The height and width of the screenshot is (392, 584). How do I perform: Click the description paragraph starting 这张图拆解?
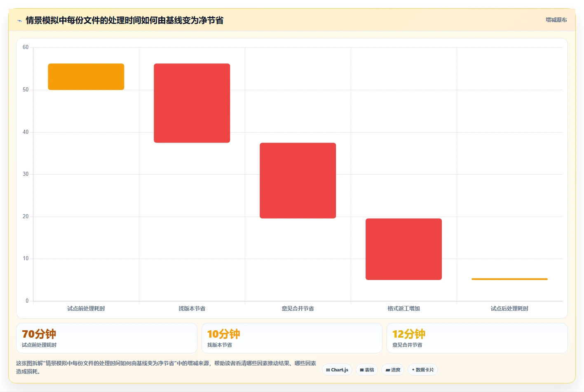166,367
